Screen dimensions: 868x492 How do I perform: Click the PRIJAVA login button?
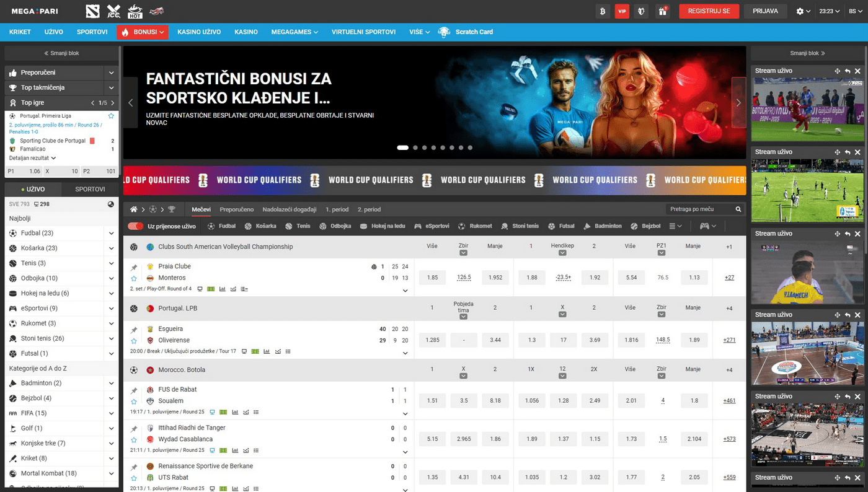[x=765, y=11]
